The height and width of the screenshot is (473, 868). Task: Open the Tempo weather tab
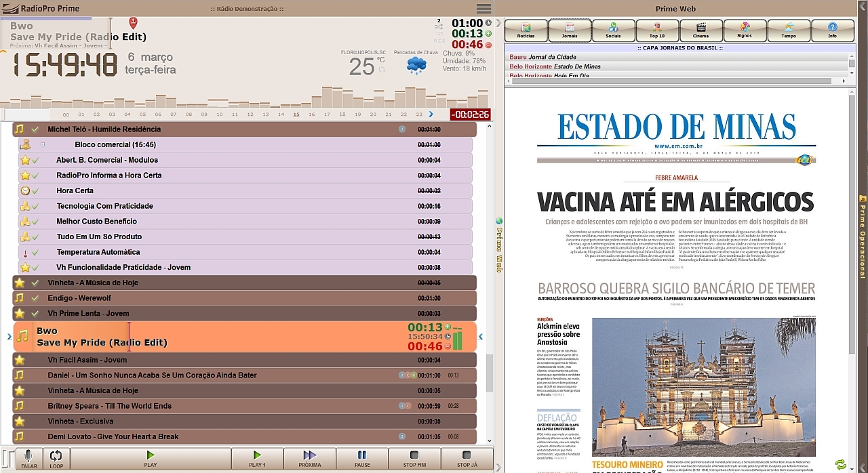pyautogui.click(x=789, y=30)
